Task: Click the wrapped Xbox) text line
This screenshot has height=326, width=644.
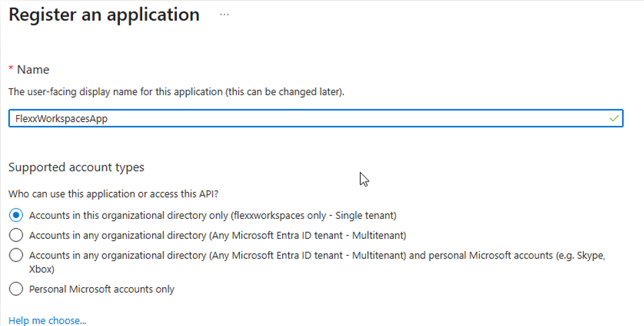Action: pos(42,269)
